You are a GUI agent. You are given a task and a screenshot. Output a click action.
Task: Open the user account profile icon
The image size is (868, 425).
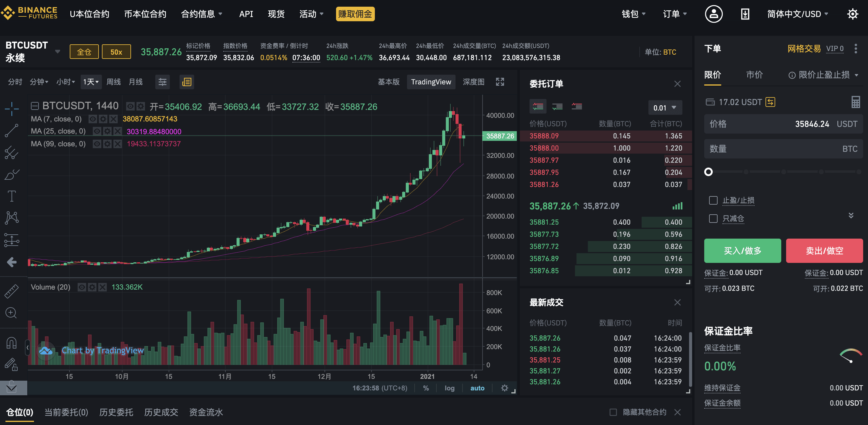click(x=714, y=14)
